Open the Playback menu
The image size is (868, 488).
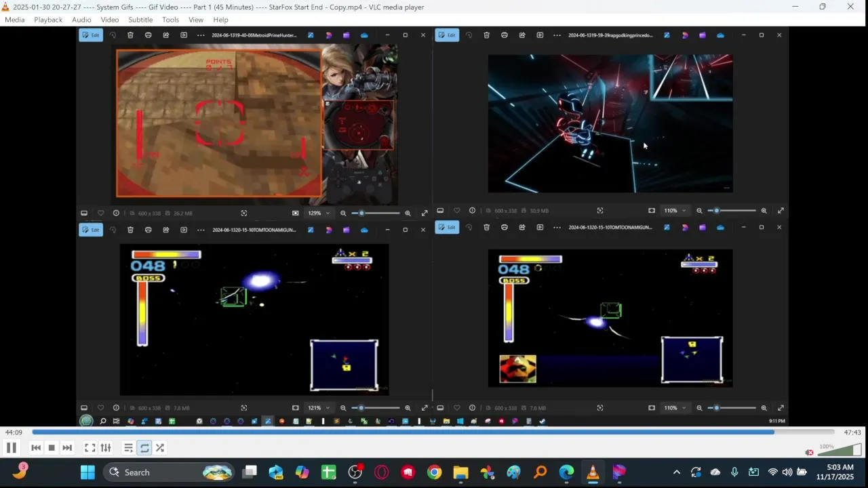pyautogui.click(x=48, y=20)
